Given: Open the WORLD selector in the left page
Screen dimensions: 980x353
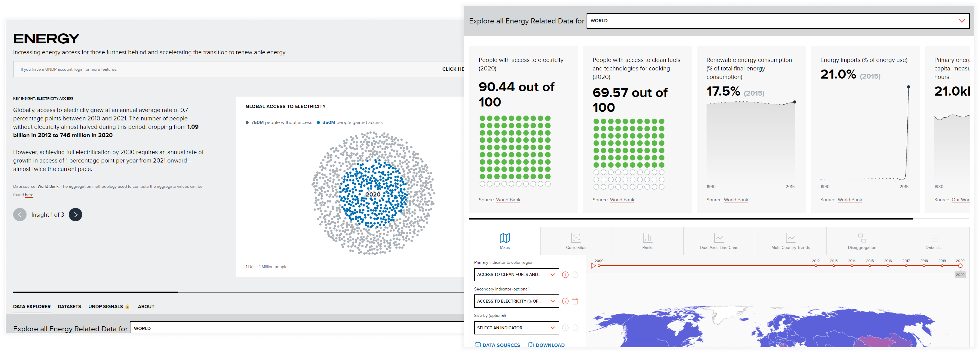Looking at the screenshot, I should point(296,328).
